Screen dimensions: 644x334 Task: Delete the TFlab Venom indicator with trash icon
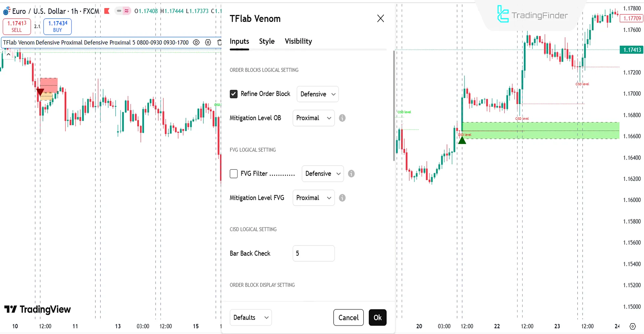coord(219,42)
